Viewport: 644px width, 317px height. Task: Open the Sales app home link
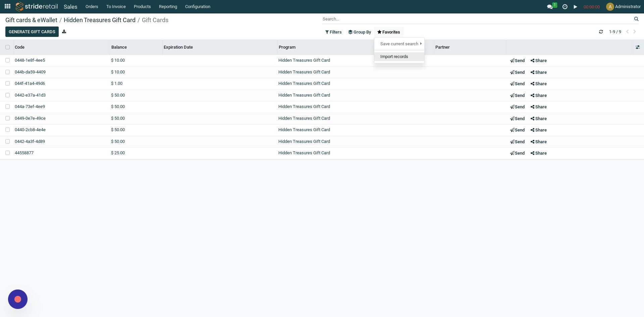pos(70,7)
